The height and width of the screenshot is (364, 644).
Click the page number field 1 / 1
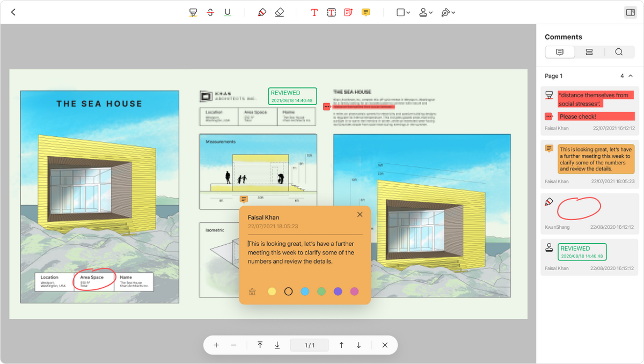tap(309, 345)
